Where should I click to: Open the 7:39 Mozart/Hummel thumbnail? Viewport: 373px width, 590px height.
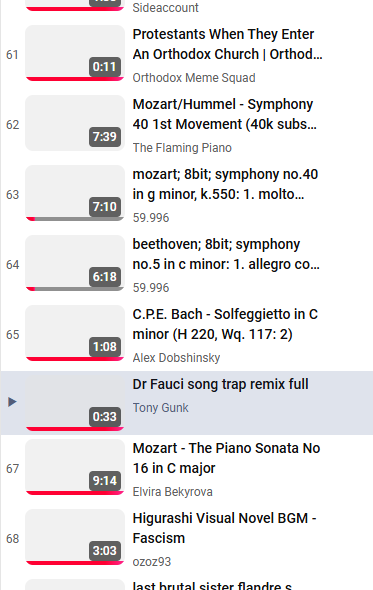click(x=75, y=123)
